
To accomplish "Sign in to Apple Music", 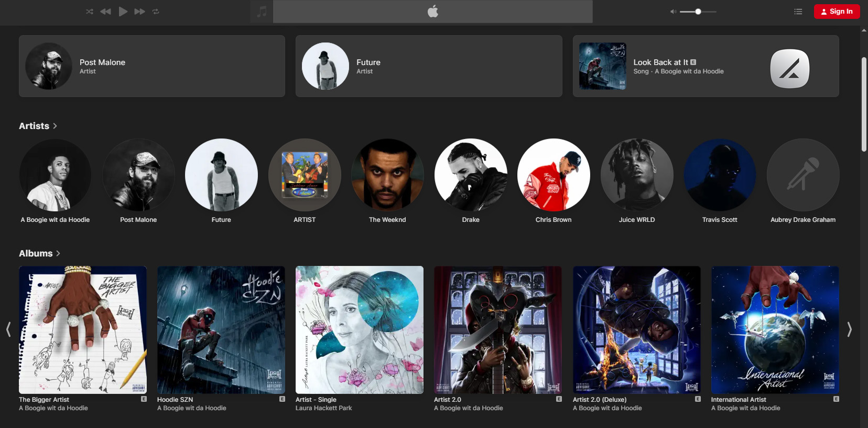I will [837, 12].
